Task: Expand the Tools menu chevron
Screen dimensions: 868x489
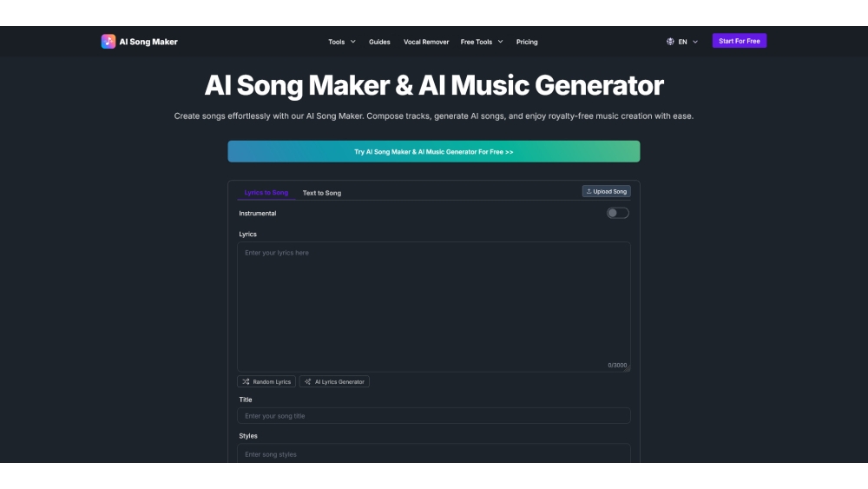Action: 352,42
